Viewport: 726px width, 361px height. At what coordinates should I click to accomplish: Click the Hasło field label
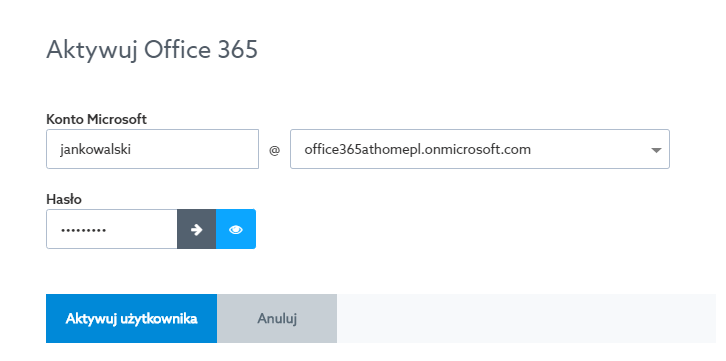[64, 199]
